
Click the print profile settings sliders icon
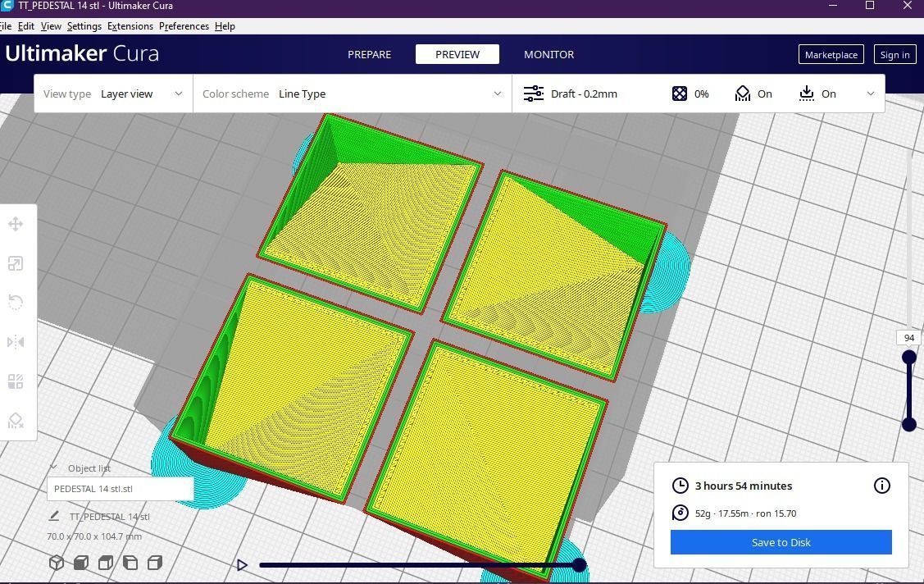pos(534,94)
